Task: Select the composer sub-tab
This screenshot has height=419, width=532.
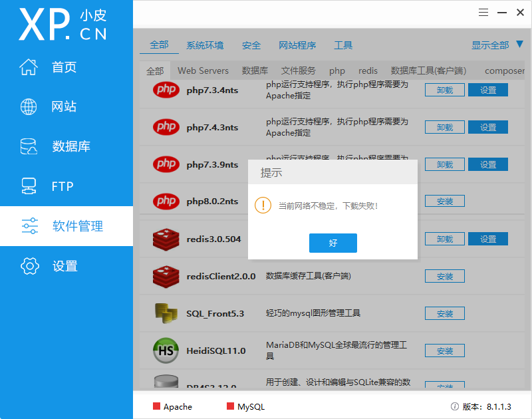Action: tap(505, 71)
